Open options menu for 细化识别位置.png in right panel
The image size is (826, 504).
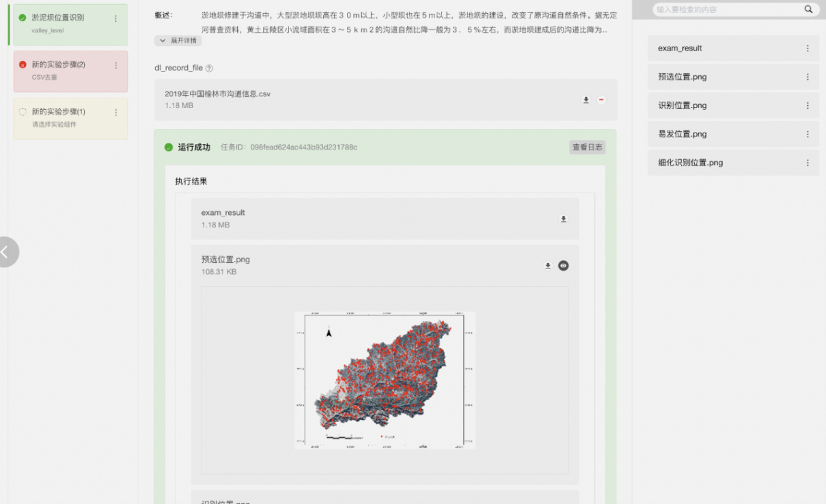808,163
